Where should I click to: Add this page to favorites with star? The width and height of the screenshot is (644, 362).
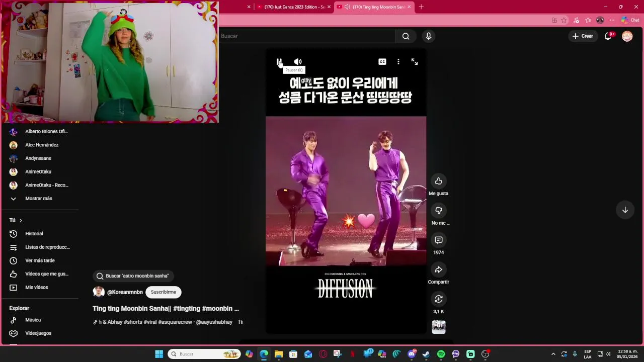[x=564, y=20]
